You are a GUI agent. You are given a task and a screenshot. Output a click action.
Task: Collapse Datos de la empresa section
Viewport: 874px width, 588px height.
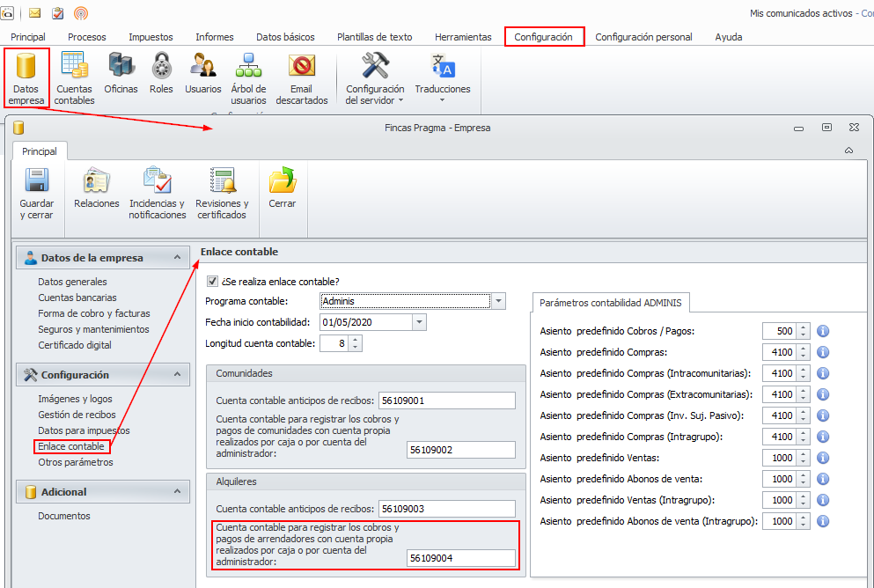pyautogui.click(x=177, y=258)
